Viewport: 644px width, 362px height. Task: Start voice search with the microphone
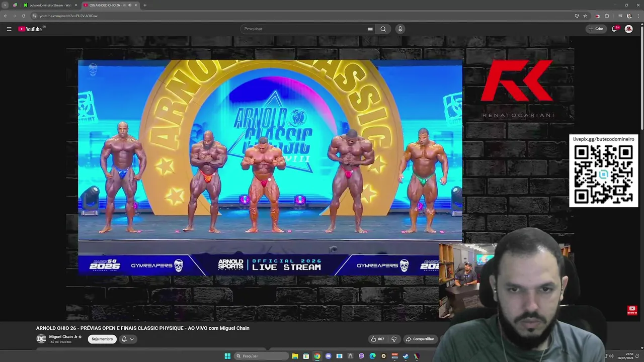coord(400,29)
